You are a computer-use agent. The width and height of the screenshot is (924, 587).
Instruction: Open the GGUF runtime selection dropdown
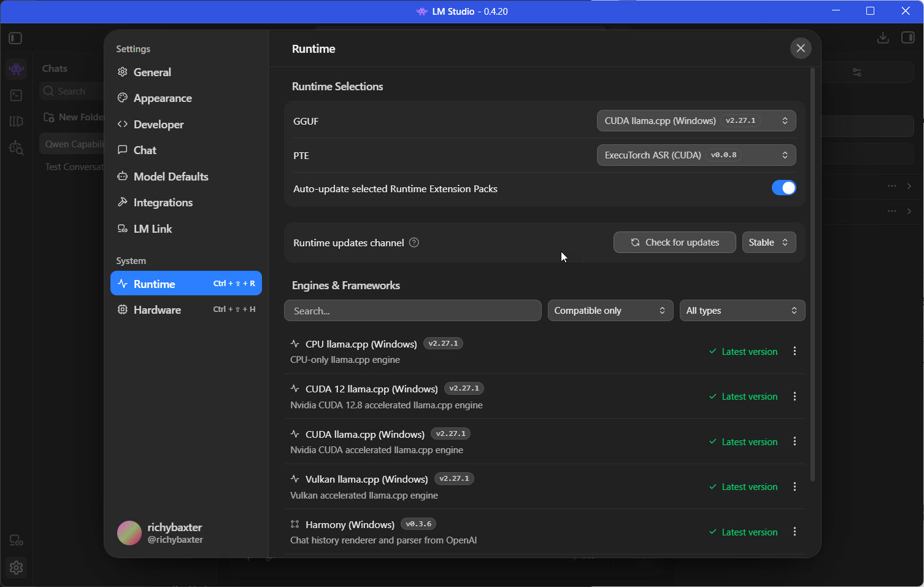pyautogui.click(x=696, y=121)
